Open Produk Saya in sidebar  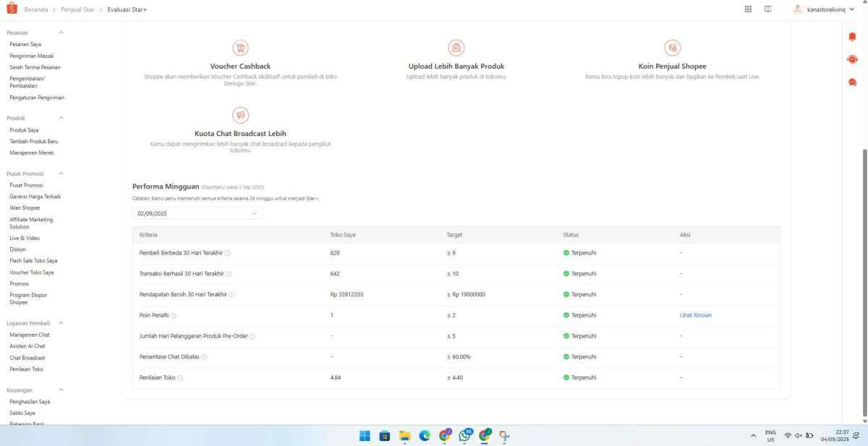click(24, 130)
